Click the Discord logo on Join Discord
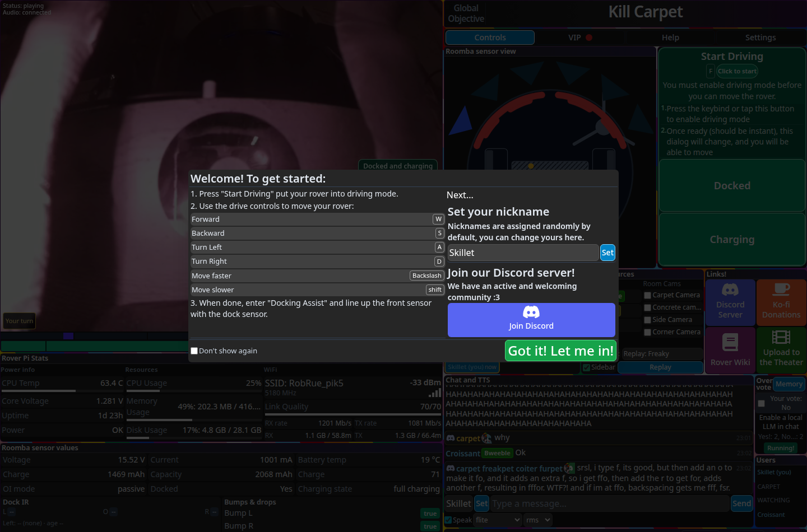 pyautogui.click(x=531, y=312)
